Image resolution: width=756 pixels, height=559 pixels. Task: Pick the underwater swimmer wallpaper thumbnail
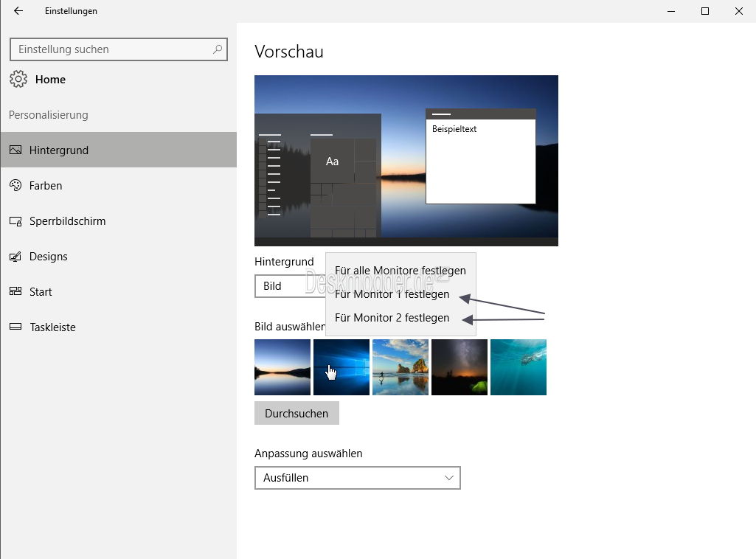[519, 367]
